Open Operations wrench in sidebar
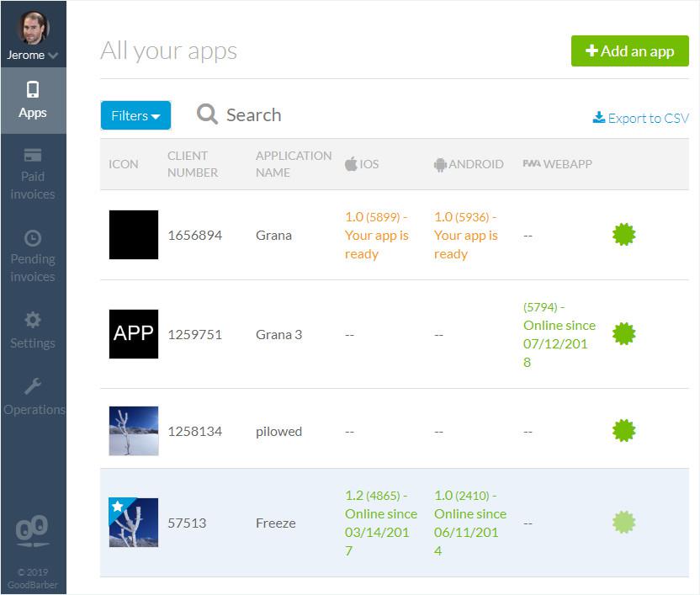 (x=33, y=386)
